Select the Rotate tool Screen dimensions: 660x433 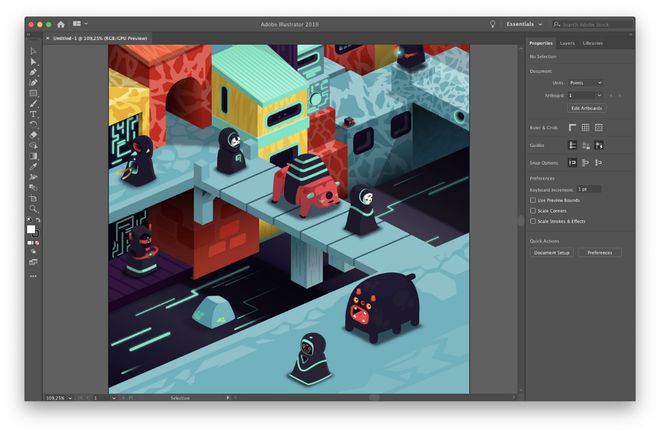pos(33,124)
